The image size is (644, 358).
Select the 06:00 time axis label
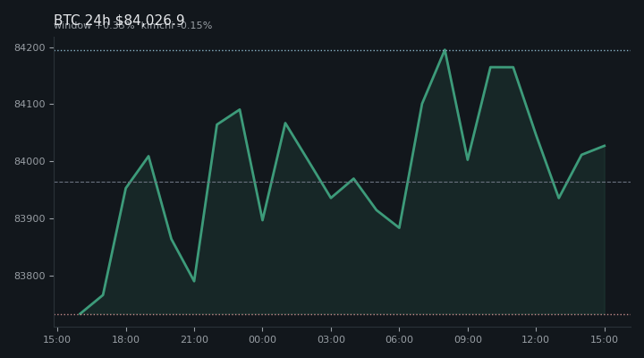pos(399,339)
